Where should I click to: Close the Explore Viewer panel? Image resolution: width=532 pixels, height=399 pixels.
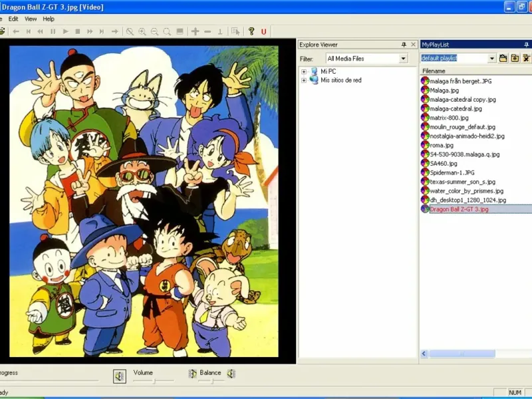click(413, 45)
